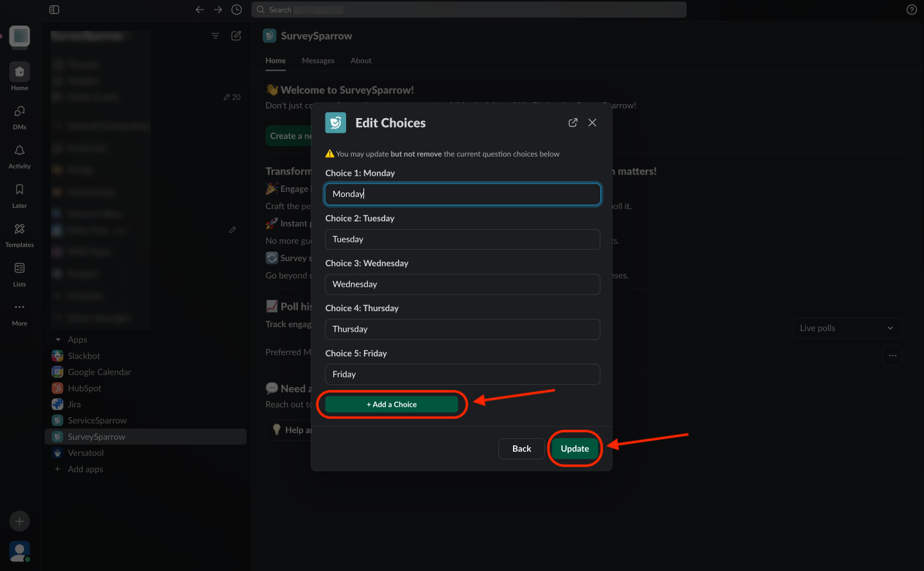Open the More menu in sidebar
Screen dimensions: 924x571
[19, 312]
